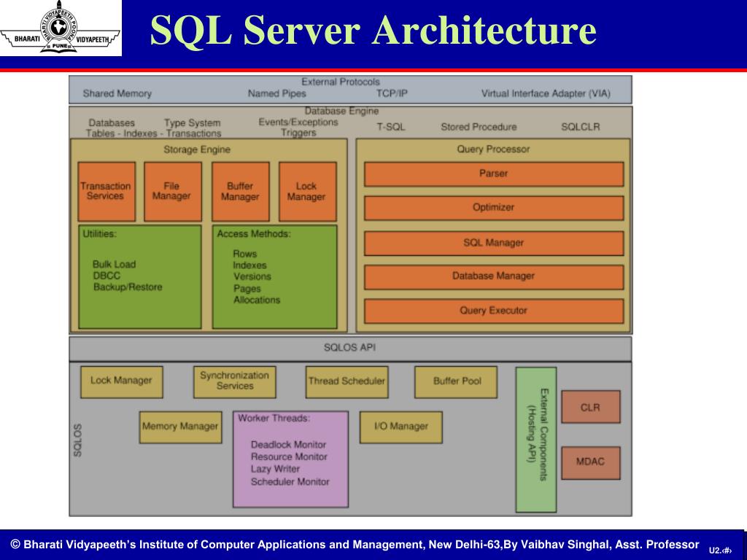Click the Worker Threads heading

click(274, 418)
